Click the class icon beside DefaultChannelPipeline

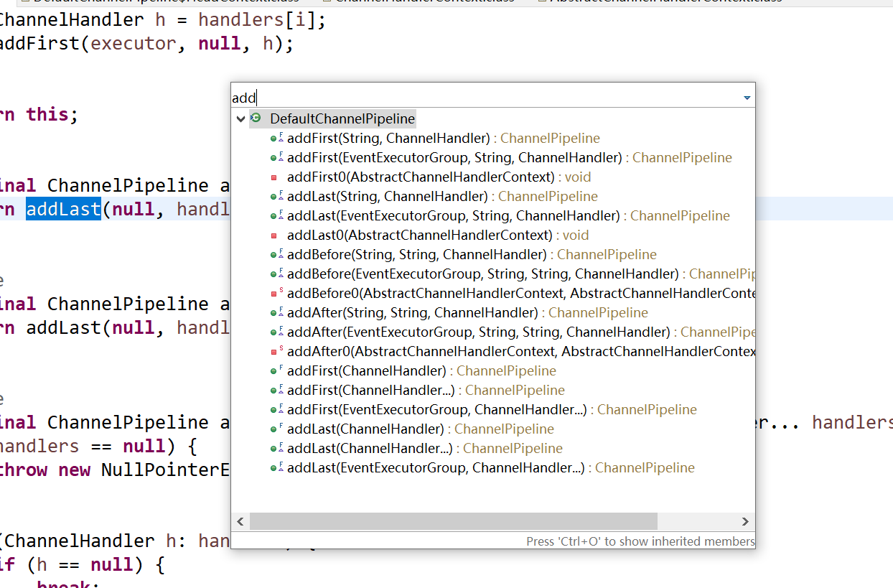coord(256,118)
